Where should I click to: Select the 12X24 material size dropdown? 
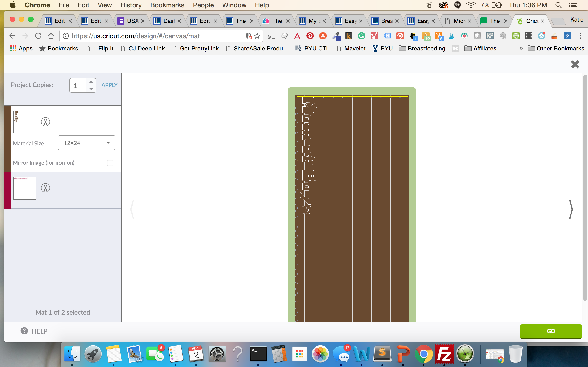point(86,143)
